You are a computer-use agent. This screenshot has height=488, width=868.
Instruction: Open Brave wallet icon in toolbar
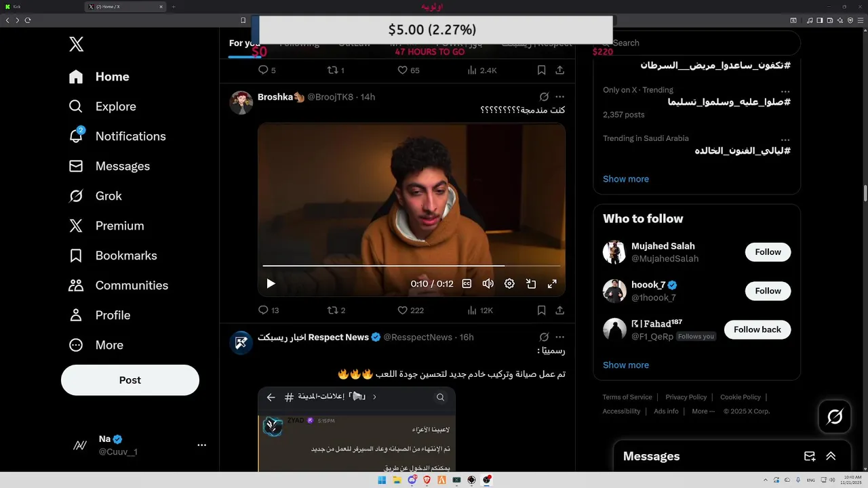coord(830,20)
